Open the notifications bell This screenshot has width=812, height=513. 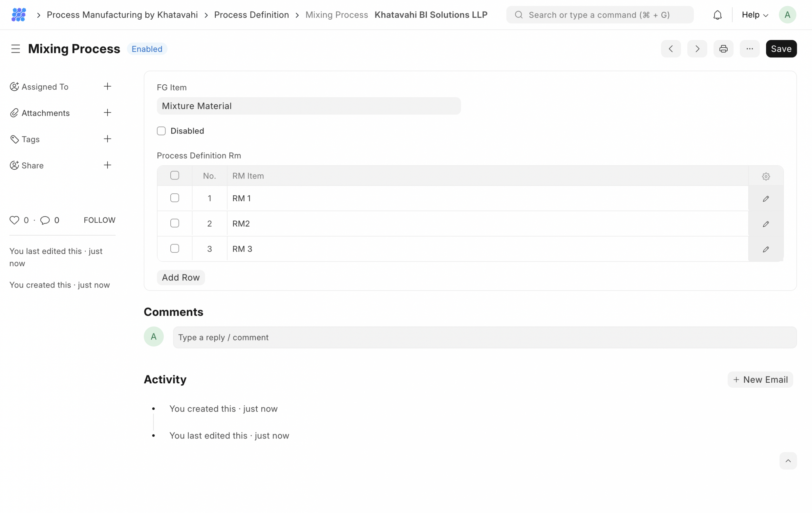(x=717, y=15)
